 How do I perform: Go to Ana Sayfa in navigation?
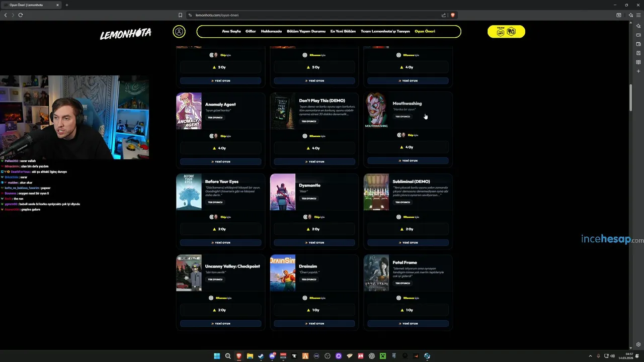(x=231, y=31)
